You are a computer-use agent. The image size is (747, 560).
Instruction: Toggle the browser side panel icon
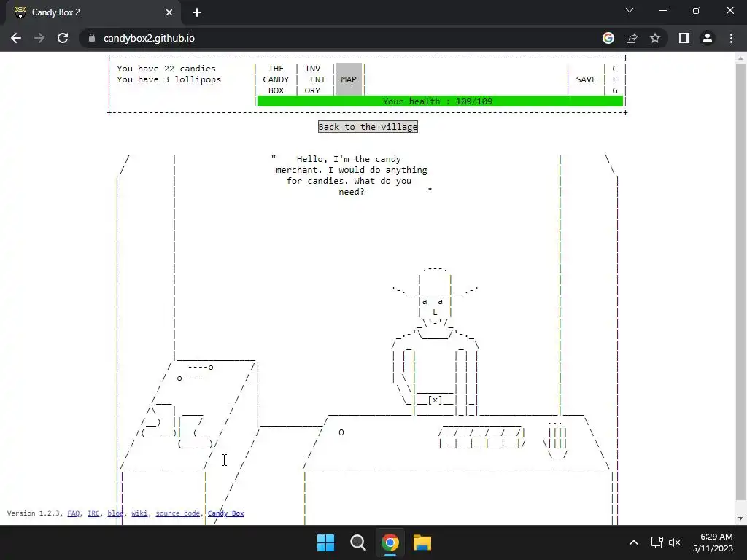[x=684, y=38]
